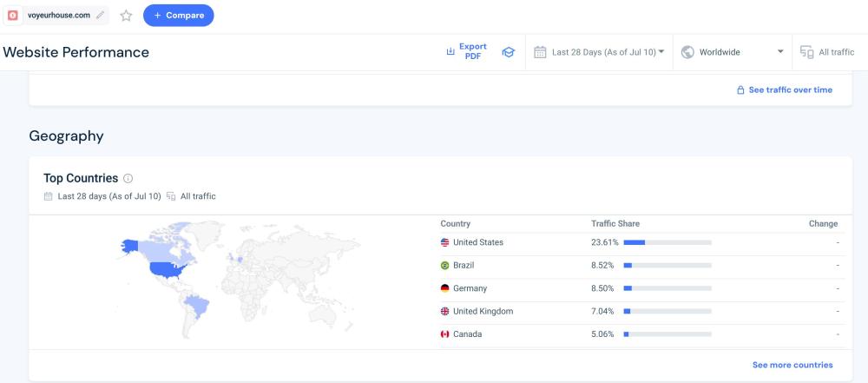Click the United States traffic share bar

(x=667, y=242)
